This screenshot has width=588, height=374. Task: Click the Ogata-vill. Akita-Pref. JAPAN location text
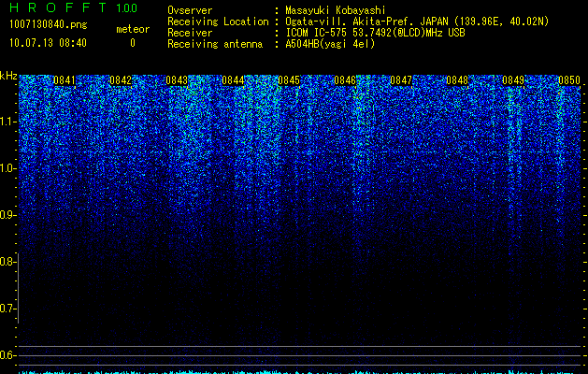pyautogui.click(x=417, y=22)
